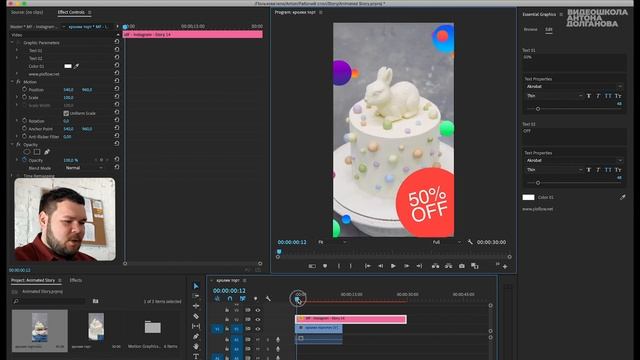Create 4-point polygon mask under Opacity
Image resolution: width=640 pixels, height=360 pixels.
(37, 152)
